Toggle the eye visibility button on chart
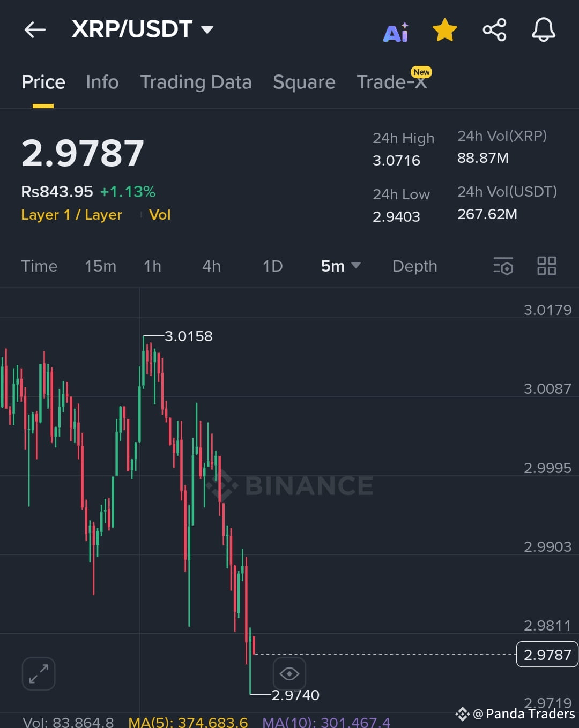Viewport: 579px width, 728px height. [x=289, y=673]
